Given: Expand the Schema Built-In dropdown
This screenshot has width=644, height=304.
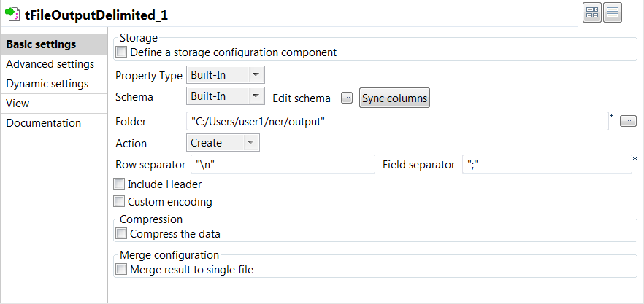Looking at the screenshot, I should [225, 97].
